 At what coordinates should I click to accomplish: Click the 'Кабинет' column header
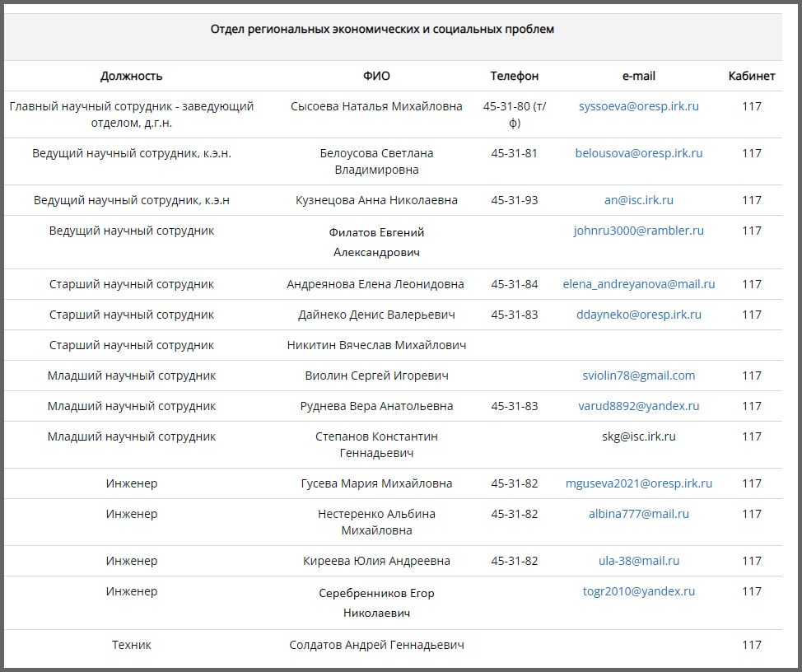click(x=752, y=76)
